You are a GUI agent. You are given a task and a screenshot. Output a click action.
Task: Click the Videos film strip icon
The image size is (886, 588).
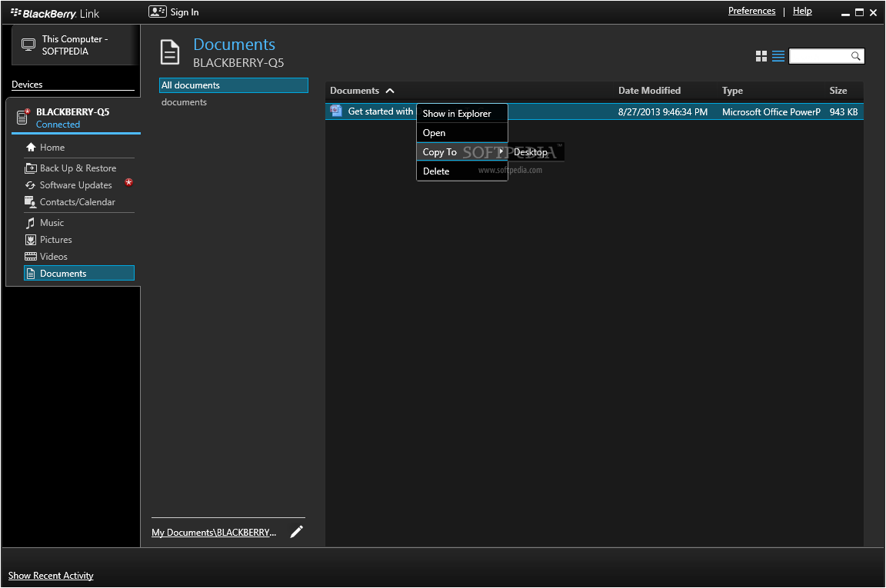point(31,257)
